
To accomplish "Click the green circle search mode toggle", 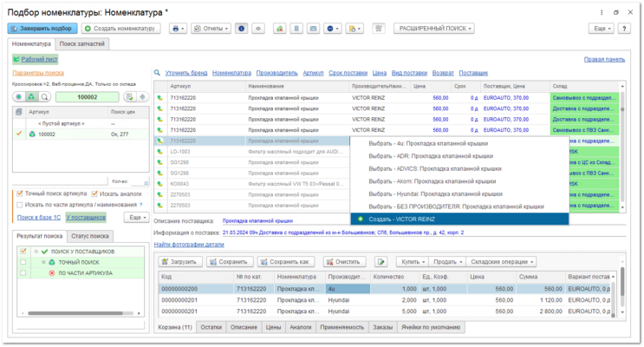I will [x=19, y=97].
